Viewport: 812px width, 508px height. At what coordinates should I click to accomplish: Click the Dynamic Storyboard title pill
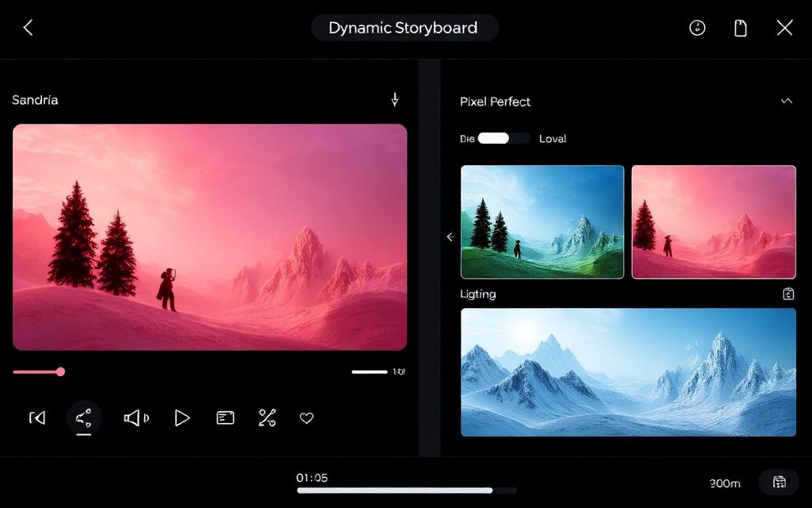tap(404, 28)
